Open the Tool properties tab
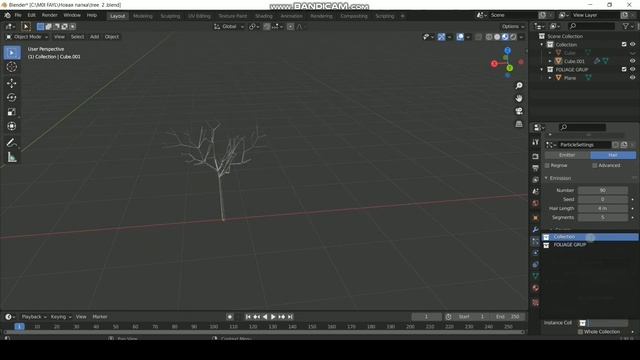Screen dimensions: 640x360 pos(536,142)
